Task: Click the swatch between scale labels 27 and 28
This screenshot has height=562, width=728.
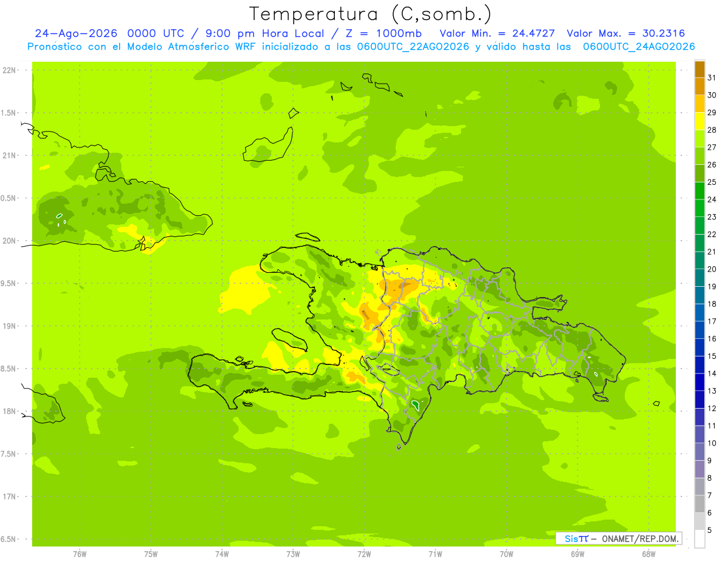Action: click(x=699, y=138)
